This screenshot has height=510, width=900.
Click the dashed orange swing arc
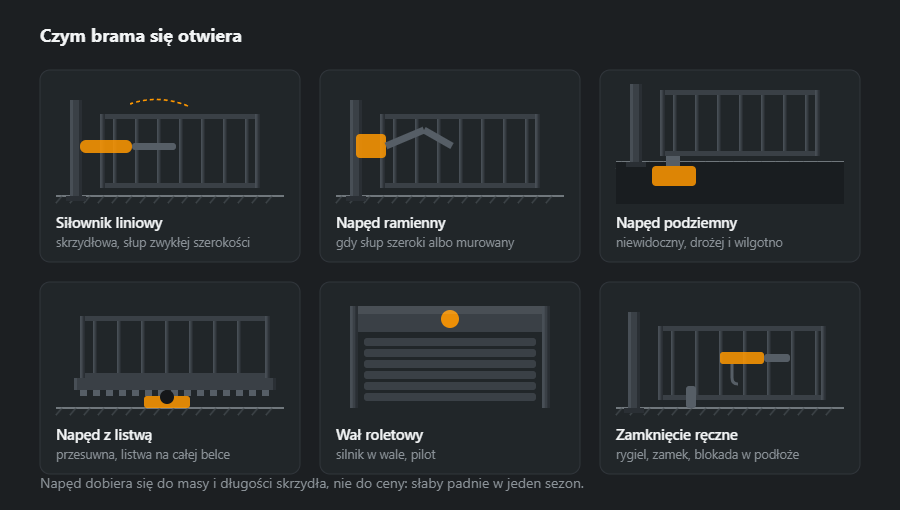(x=159, y=102)
